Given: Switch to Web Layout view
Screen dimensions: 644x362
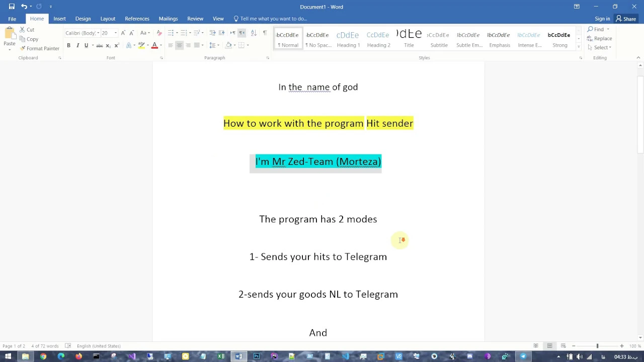Looking at the screenshot, I should [563, 346].
